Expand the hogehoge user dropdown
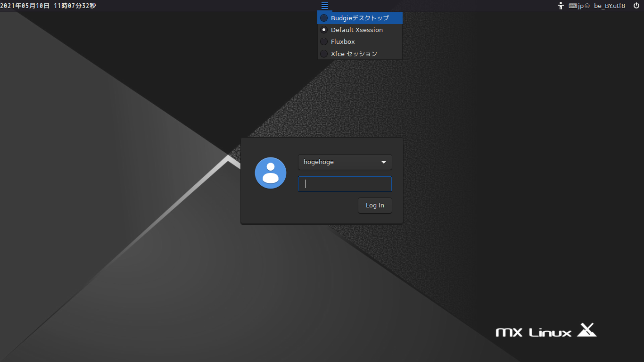This screenshot has height=362, width=644. point(345,162)
